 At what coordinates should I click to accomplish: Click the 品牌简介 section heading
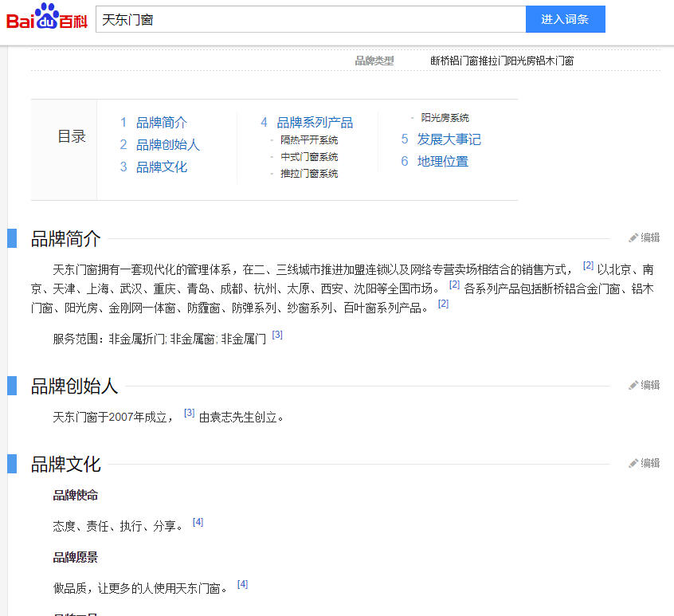pos(66,239)
